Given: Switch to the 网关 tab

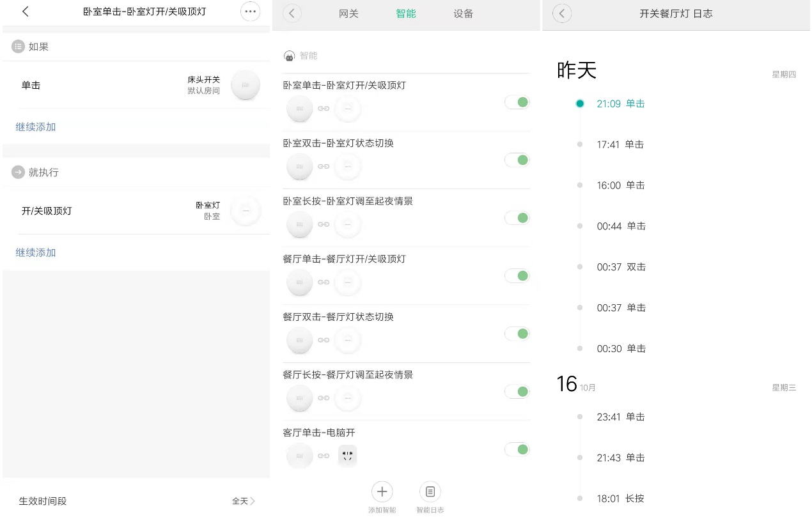Looking at the screenshot, I should coord(348,13).
